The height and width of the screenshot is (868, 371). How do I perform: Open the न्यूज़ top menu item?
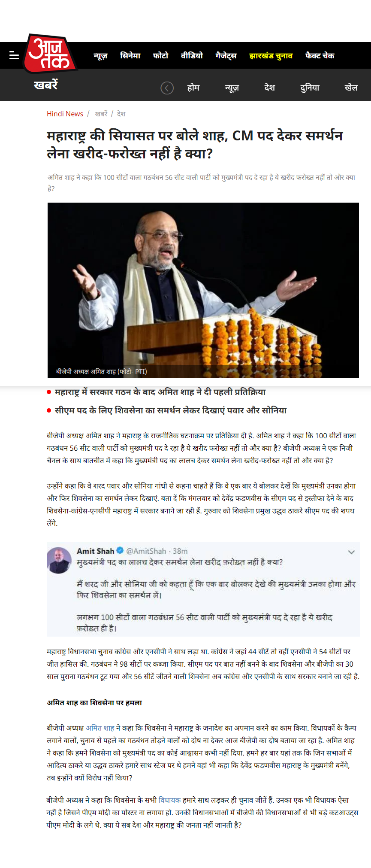pos(100,56)
